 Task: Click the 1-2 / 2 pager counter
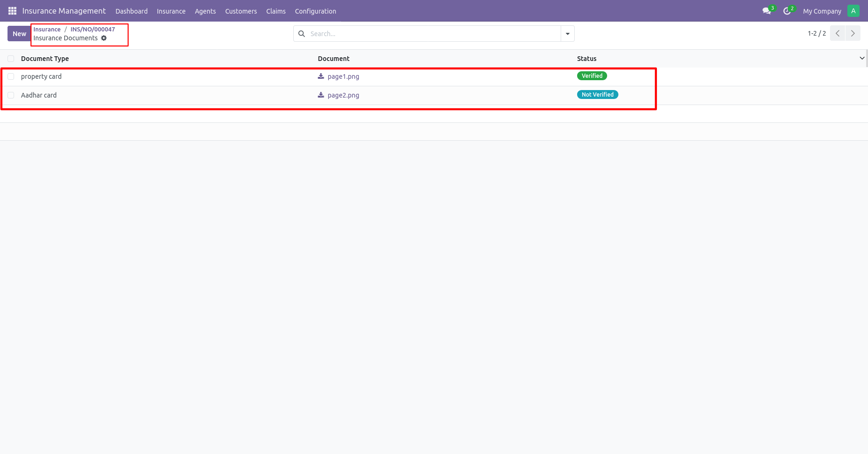[816, 33]
